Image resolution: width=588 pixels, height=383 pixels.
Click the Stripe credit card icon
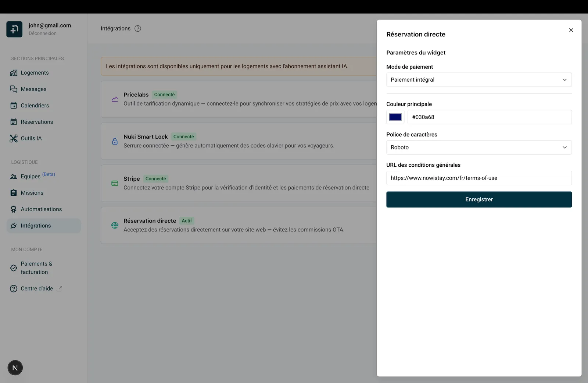(x=115, y=183)
